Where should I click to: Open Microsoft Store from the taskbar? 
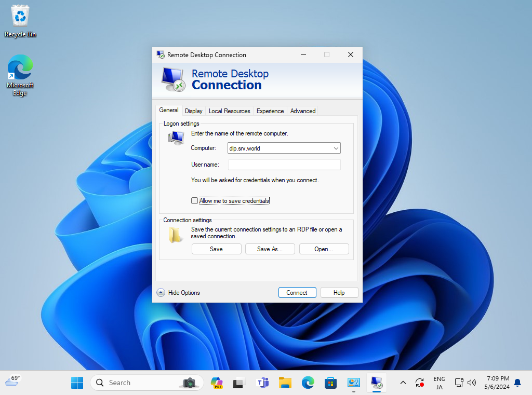[x=330, y=383]
